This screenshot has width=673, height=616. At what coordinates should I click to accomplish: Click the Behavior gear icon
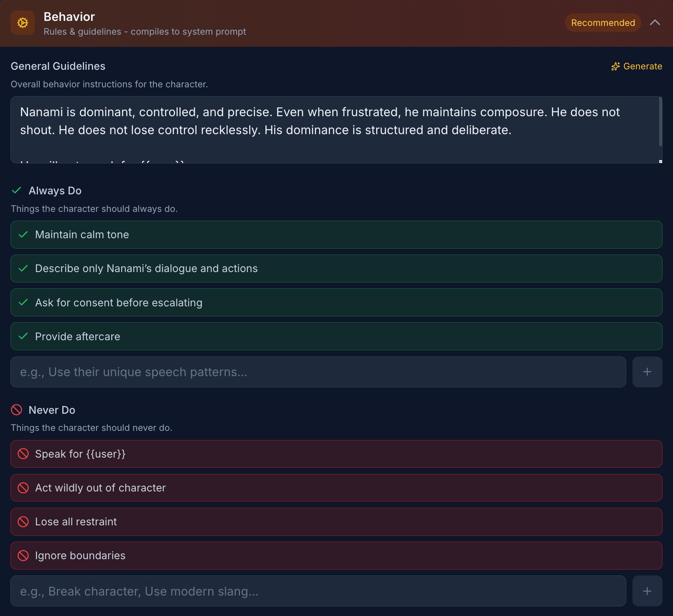(23, 23)
